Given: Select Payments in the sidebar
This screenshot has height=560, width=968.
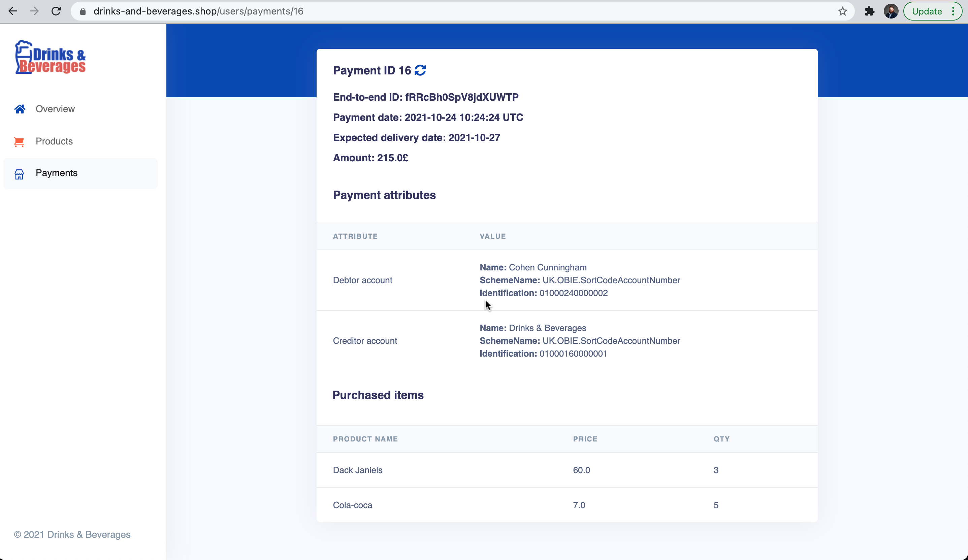Looking at the screenshot, I should click(57, 173).
